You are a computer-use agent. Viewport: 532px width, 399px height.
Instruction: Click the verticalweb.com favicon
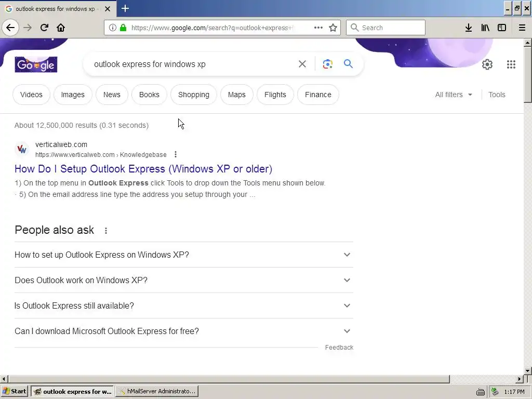click(22, 149)
